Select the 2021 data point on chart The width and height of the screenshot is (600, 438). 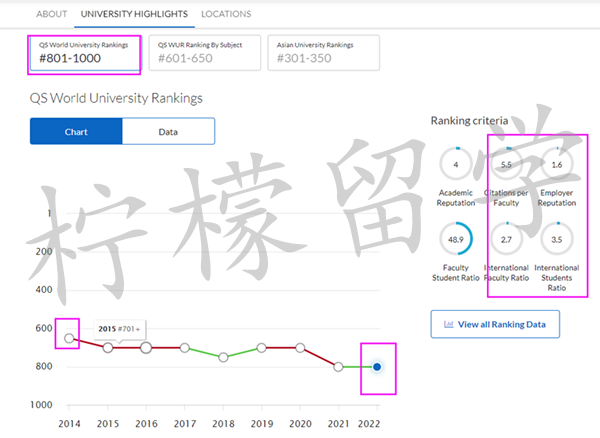(x=338, y=367)
